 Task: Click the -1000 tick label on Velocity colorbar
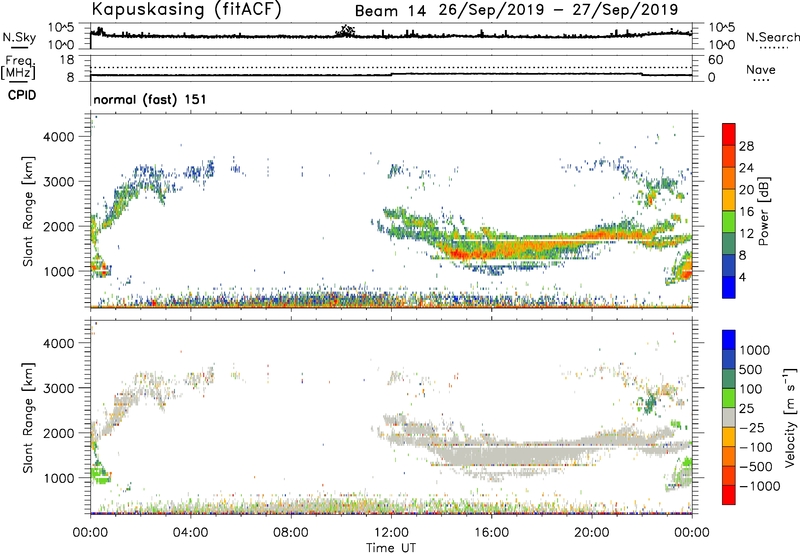coord(759,486)
